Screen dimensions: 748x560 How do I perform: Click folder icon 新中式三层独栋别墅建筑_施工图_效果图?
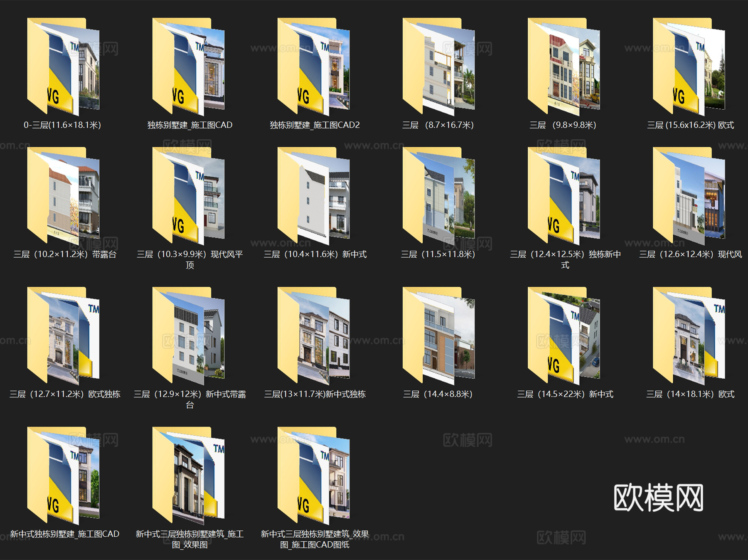(x=188, y=476)
